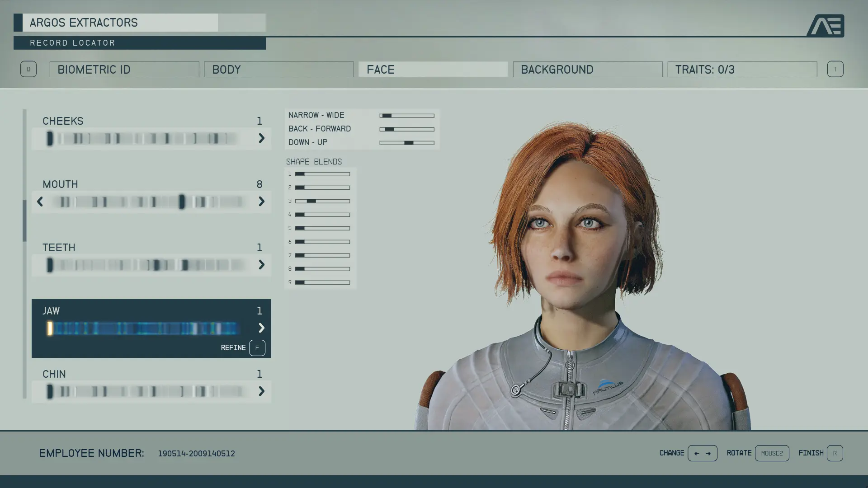This screenshot has height=488, width=868.
Task: Go to the Background tab
Action: point(587,69)
